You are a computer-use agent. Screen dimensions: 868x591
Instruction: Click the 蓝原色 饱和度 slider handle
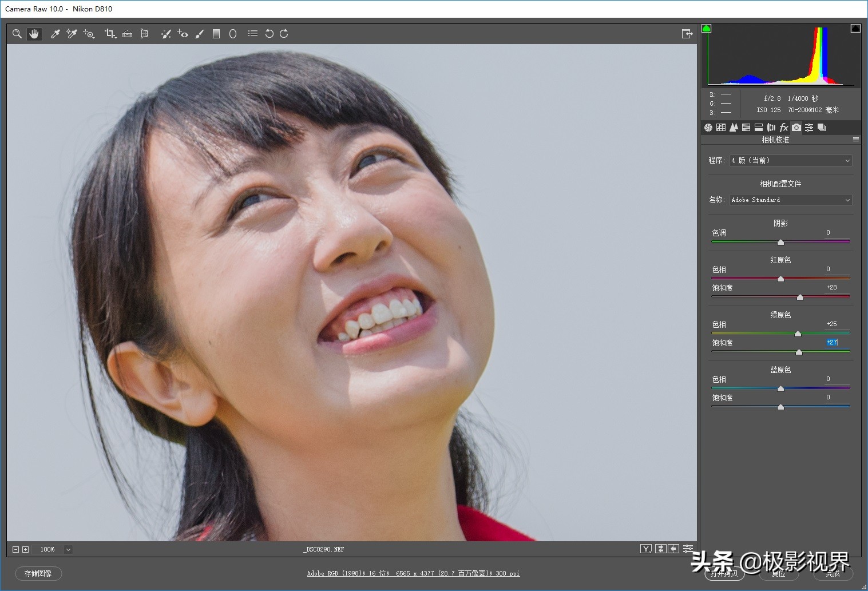[780, 407]
